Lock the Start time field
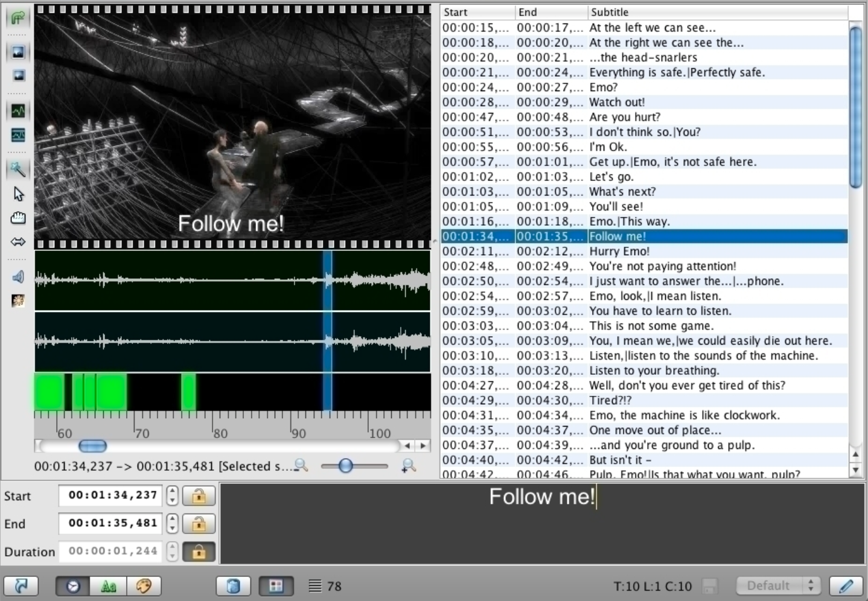This screenshot has width=868, height=601. (199, 495)
